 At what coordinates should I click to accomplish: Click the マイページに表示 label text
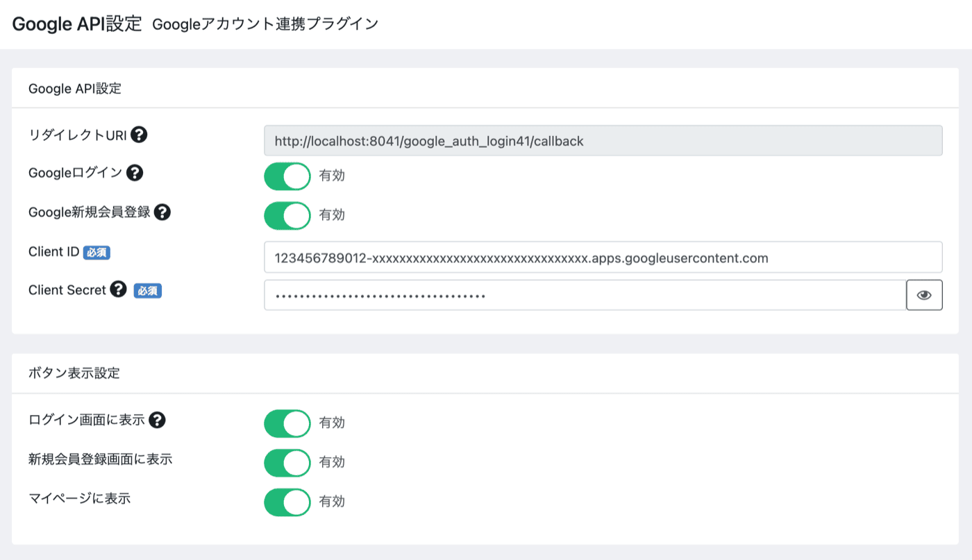pyautogui.click(x=80, y=498)
